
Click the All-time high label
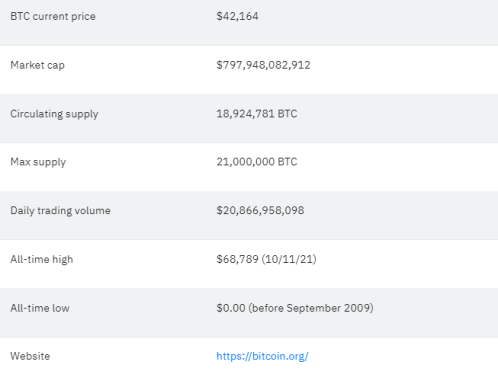tap(42, 259)
